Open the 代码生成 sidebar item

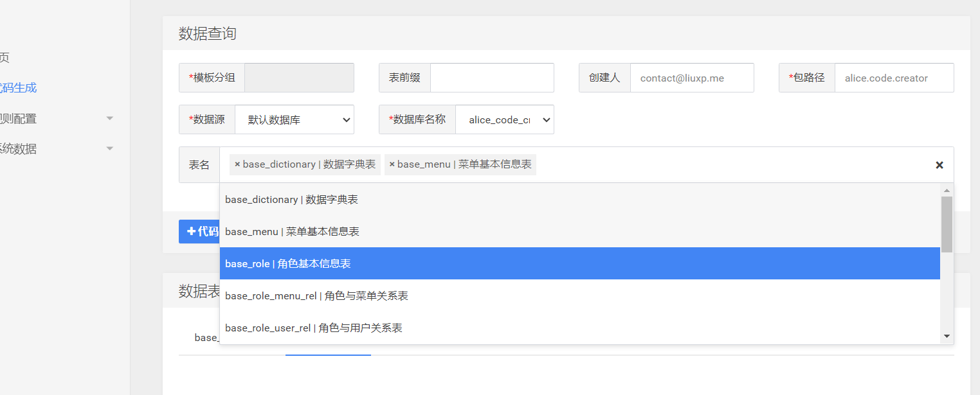[x=18, y=88]
